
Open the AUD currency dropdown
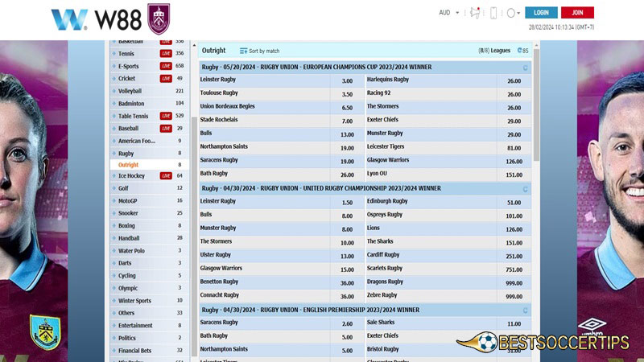point(449,13)
